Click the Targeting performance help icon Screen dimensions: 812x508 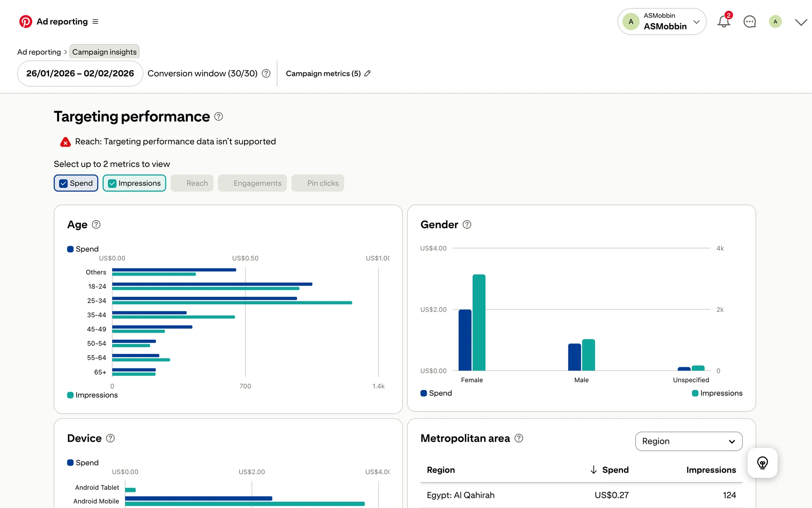(x=218, y=116)
